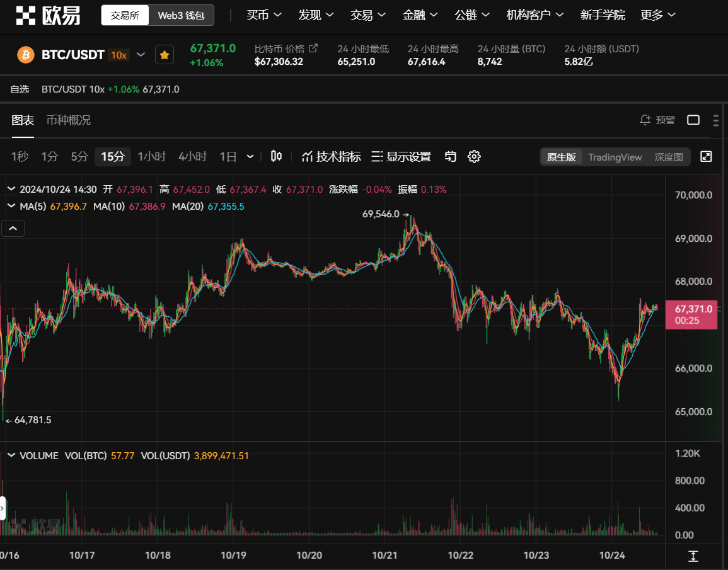Click the chart snapshot compare icon
Viewport: 728px width, 570px height.
450,156
